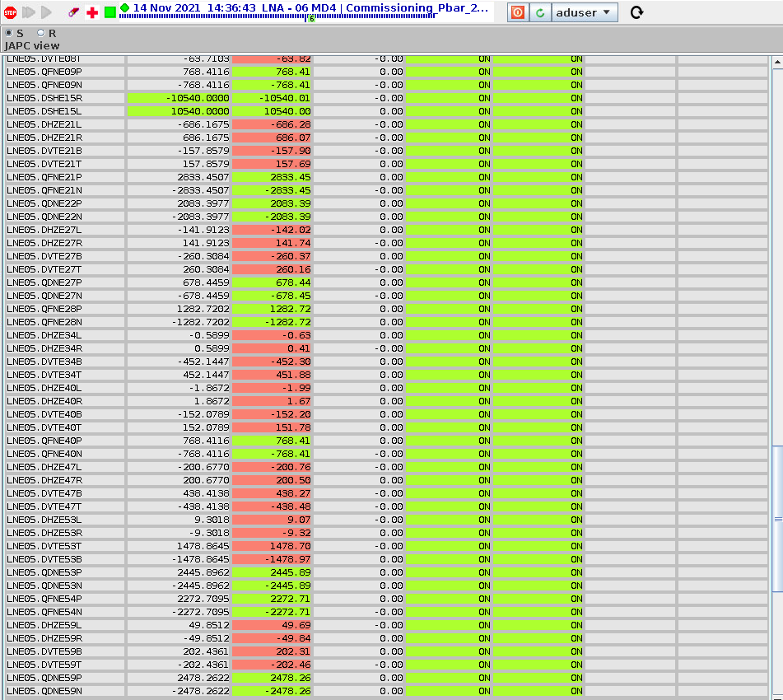Viewport: 783px width, 700px height.
Task: Click the red STOP icon
Action: (10, 12)
